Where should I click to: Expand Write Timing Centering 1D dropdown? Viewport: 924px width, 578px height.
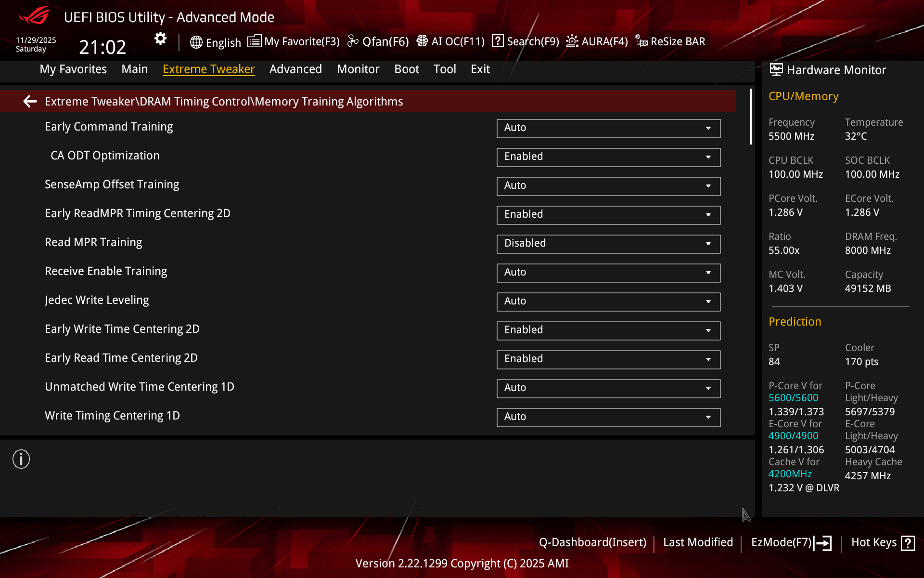608,417
